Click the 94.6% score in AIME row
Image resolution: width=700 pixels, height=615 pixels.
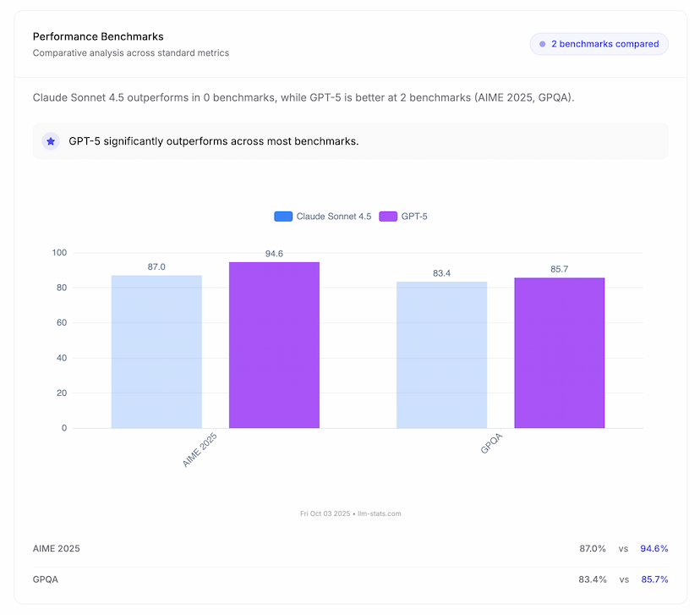[x=654, y=548]
